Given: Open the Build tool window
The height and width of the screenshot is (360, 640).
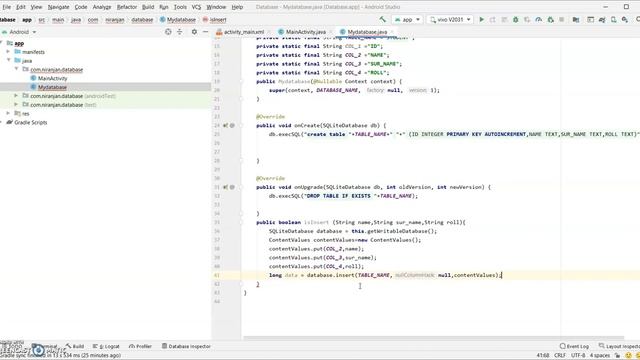Looking at the screenshot, I should point(75,346).
